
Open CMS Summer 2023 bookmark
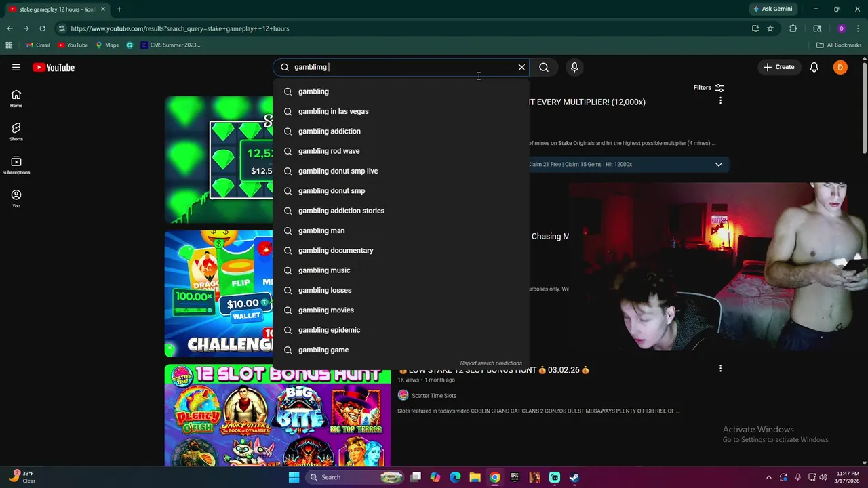coord(170,45)
